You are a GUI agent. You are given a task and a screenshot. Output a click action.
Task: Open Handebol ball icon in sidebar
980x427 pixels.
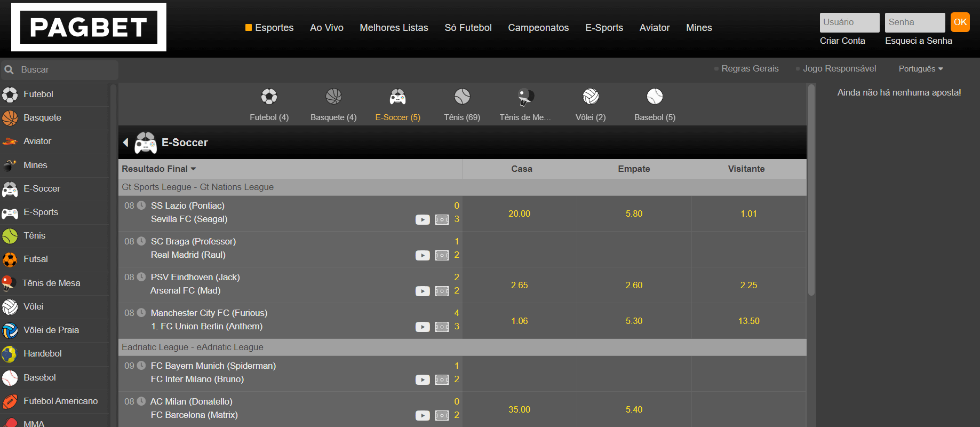click(x=10, y=354)
